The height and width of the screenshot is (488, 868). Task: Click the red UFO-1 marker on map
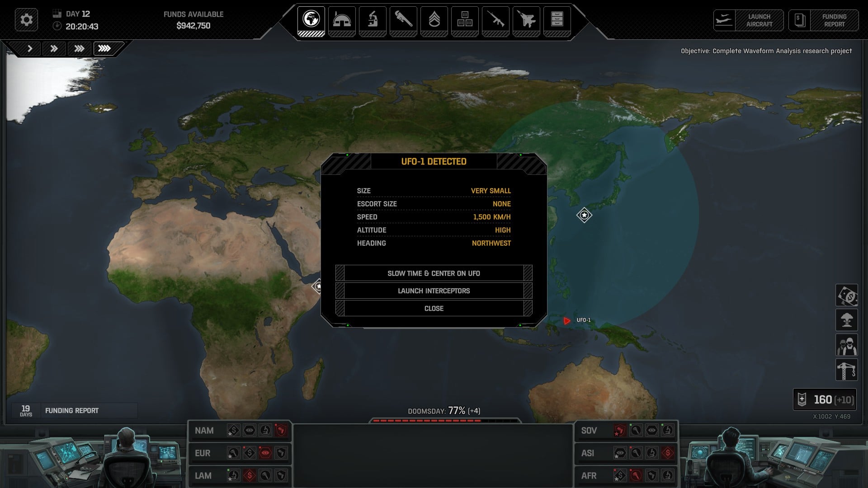566,321
